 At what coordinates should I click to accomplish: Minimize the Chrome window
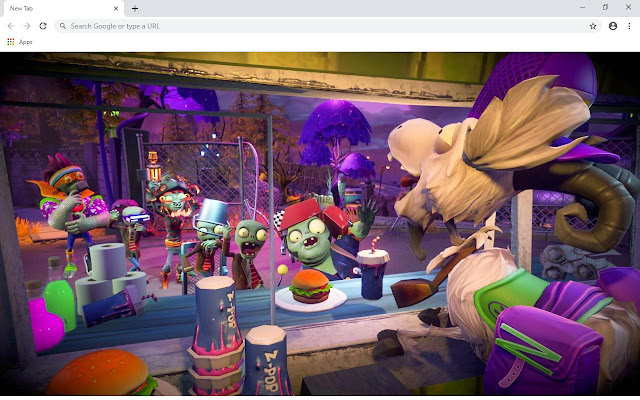pos(582,7)
